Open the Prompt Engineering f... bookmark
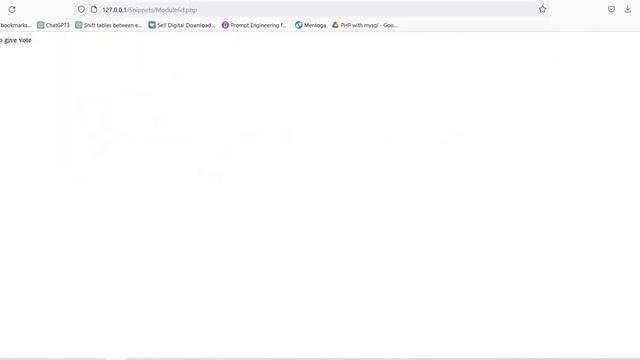 click(x=254, y=25)
